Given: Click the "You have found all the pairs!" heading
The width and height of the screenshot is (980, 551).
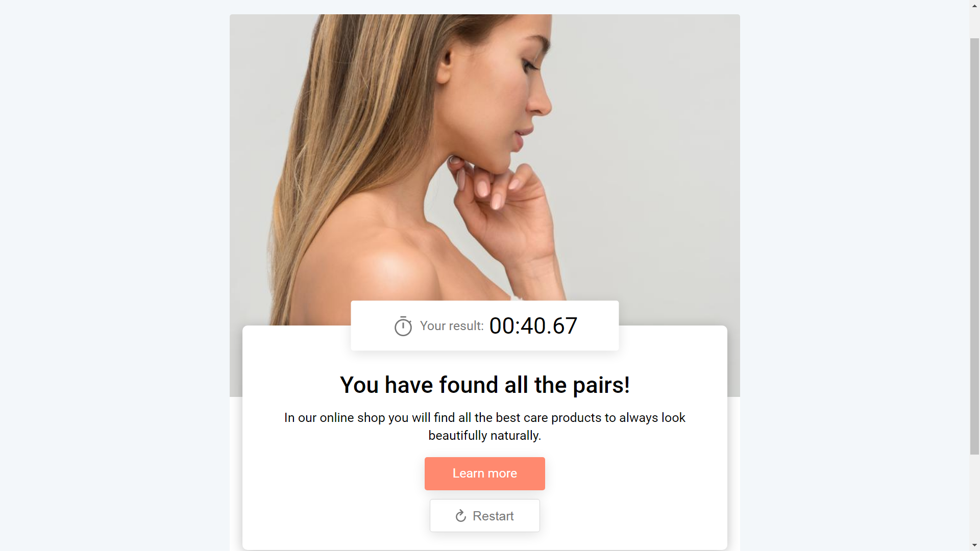Looking at the screenshot, I should [x=484, y=385].
